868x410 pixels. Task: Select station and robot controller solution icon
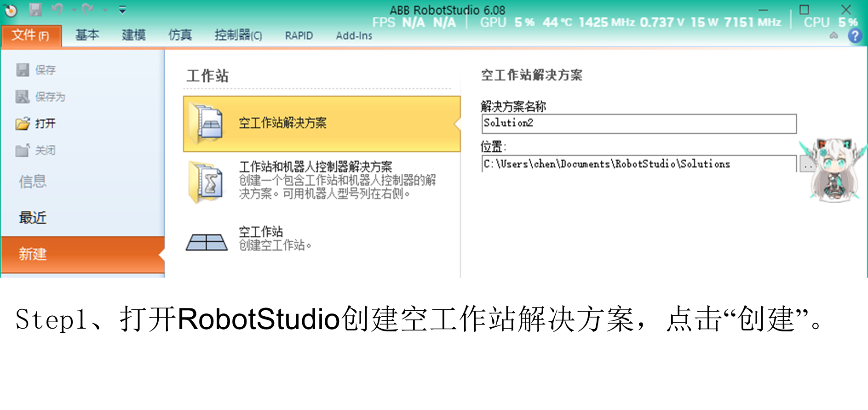(207, 182)
